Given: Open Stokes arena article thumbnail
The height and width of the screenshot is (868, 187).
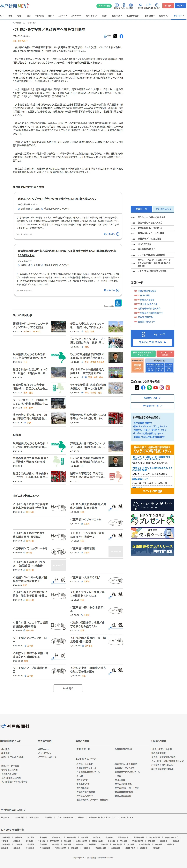Looking at the screenshot, I should tap(58, 327).
